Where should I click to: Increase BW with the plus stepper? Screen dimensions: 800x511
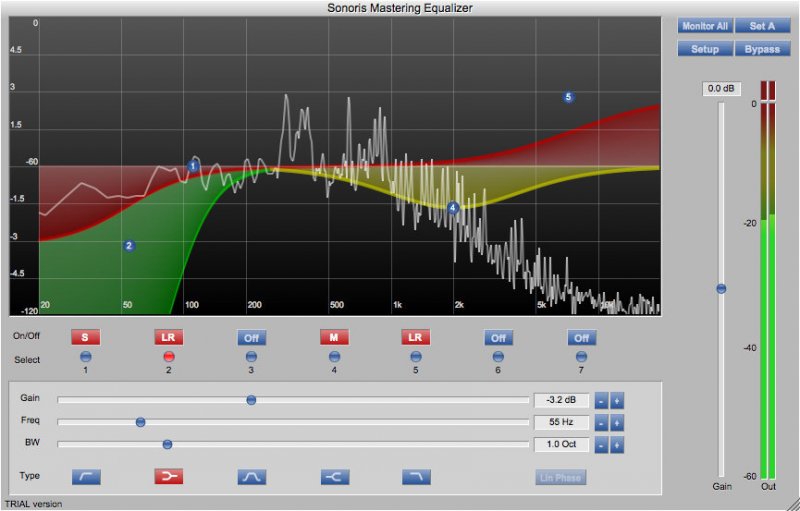[618, 444]
